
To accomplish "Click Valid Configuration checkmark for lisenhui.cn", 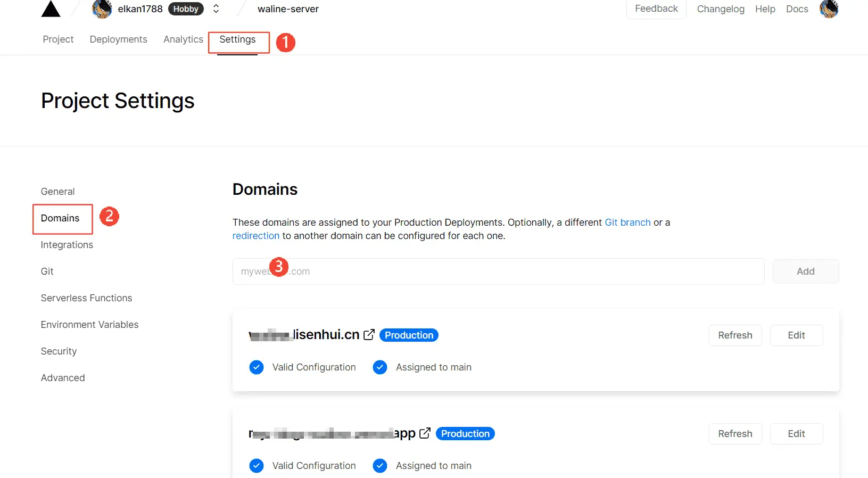I will (x=257, y=367).
